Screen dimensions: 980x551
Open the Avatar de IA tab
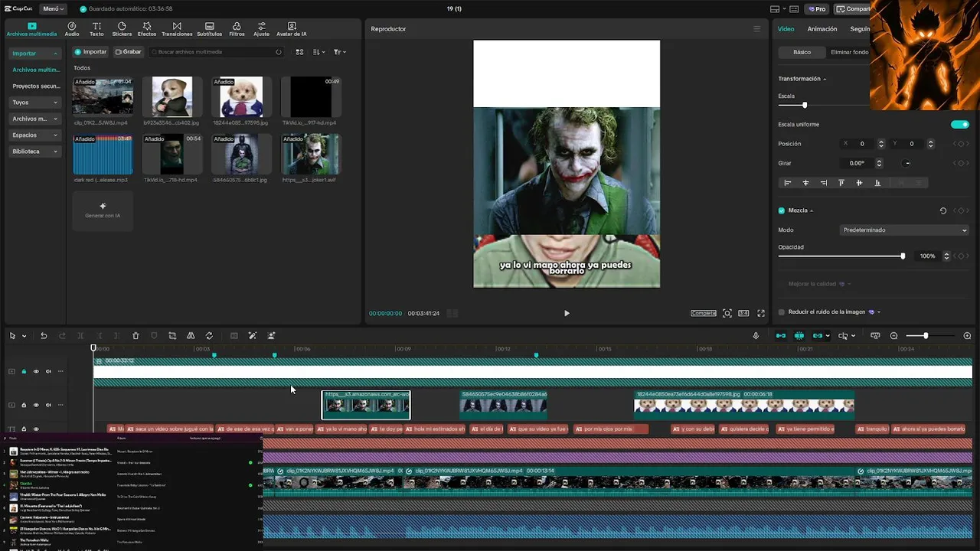292,29
